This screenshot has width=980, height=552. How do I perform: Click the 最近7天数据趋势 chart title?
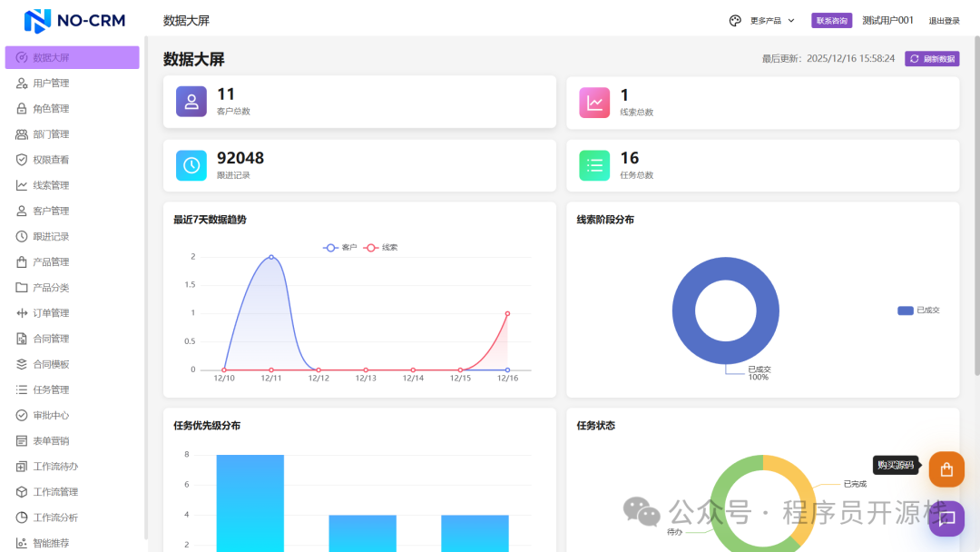pyautogui.click(x=210, y=220)
